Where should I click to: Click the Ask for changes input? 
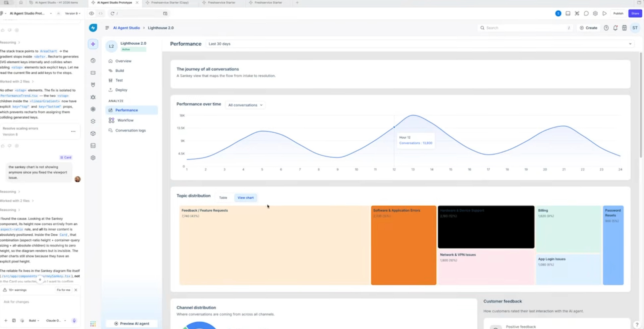(40, 302)
